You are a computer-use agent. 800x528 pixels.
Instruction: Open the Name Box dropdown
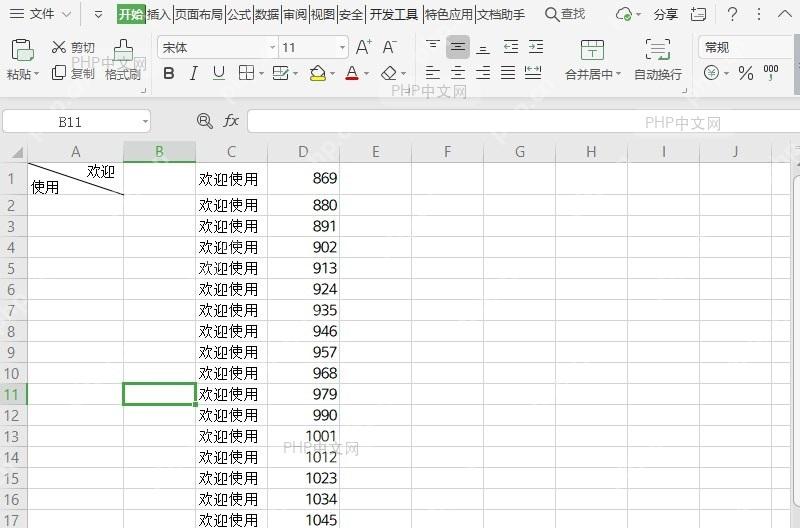point(145,121)
